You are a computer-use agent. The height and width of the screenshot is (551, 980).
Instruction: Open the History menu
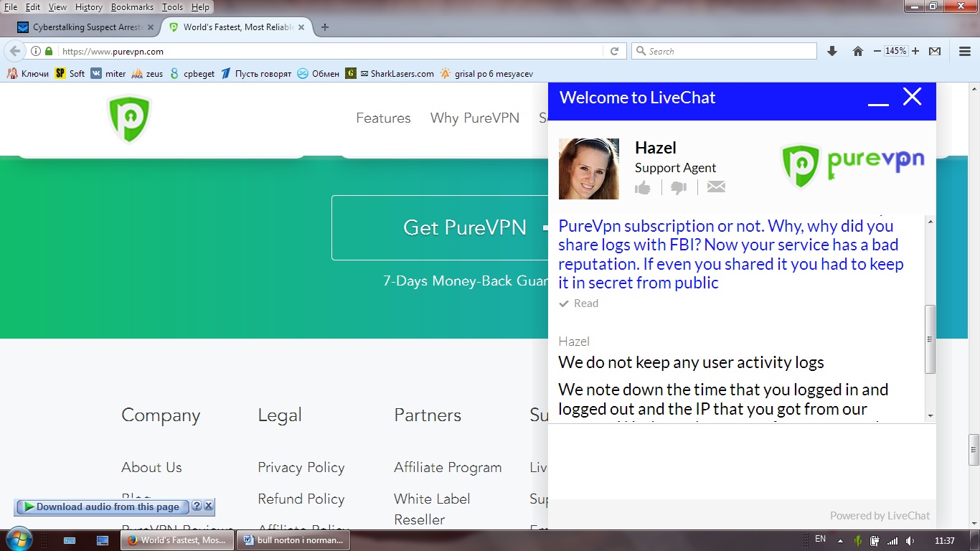(89, 7)
